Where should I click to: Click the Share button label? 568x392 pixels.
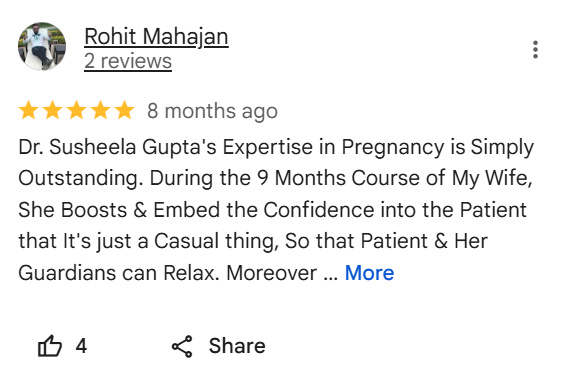237,346
